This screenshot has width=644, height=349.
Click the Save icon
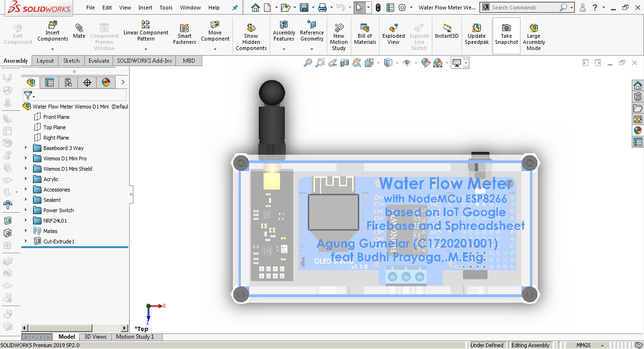305,8
